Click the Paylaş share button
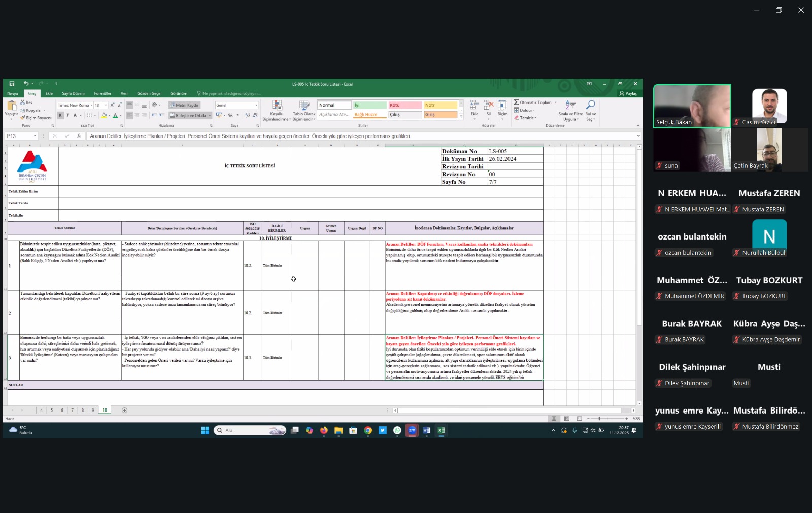This screenshot has width=812, height=513. [628, 93]
